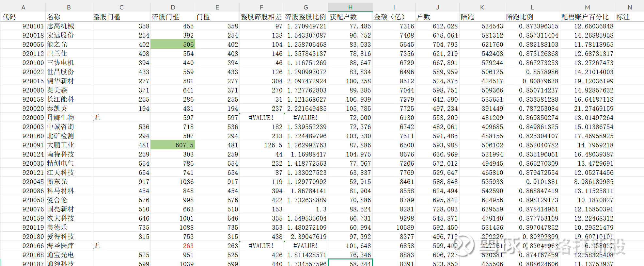The width and height of the screenshot is (644, 266).
Task: Select the red 263 cell
Action: 173,246
